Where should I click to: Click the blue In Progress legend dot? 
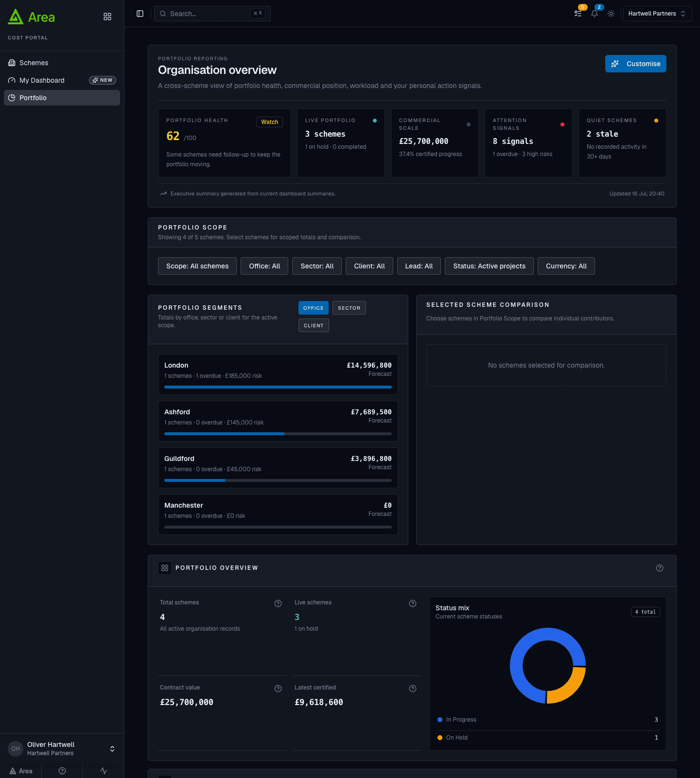(440, 720)
